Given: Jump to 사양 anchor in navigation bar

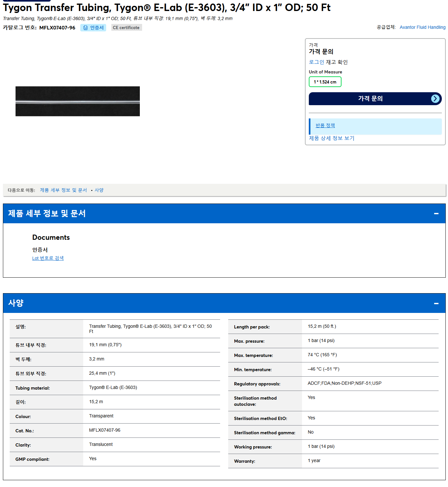Looking at the screenshot, I should click(x=99, y=190).
